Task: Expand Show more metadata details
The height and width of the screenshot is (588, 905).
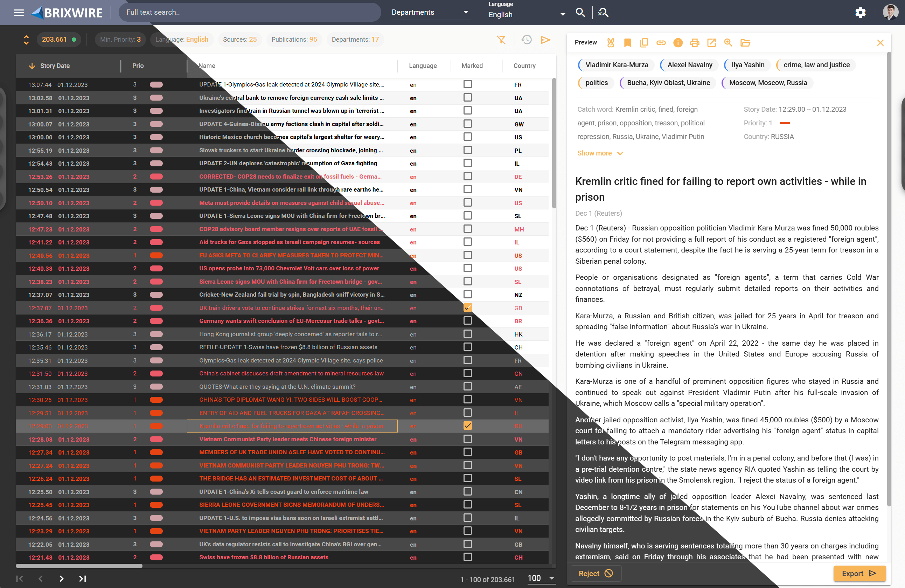Action: click(600, 153)
